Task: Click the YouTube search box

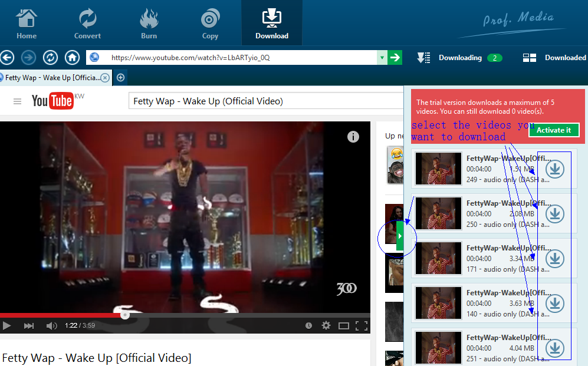Action: [265, 101]
